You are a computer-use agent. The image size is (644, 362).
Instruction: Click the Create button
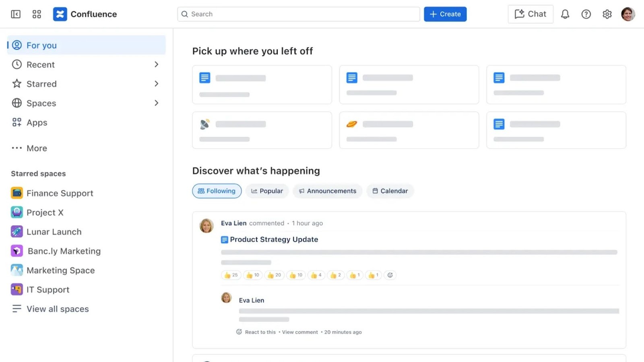pos(445,14)
